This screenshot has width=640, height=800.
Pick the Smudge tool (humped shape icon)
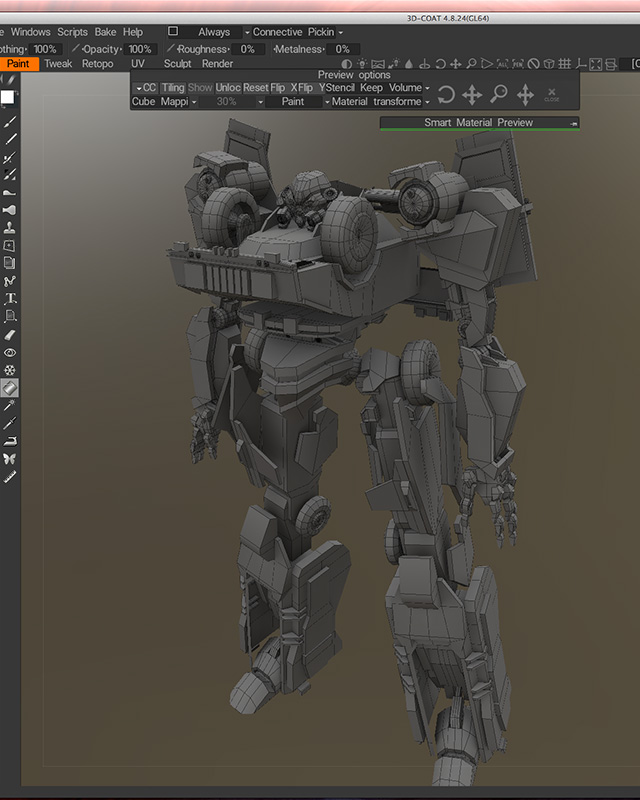point(10,193)
